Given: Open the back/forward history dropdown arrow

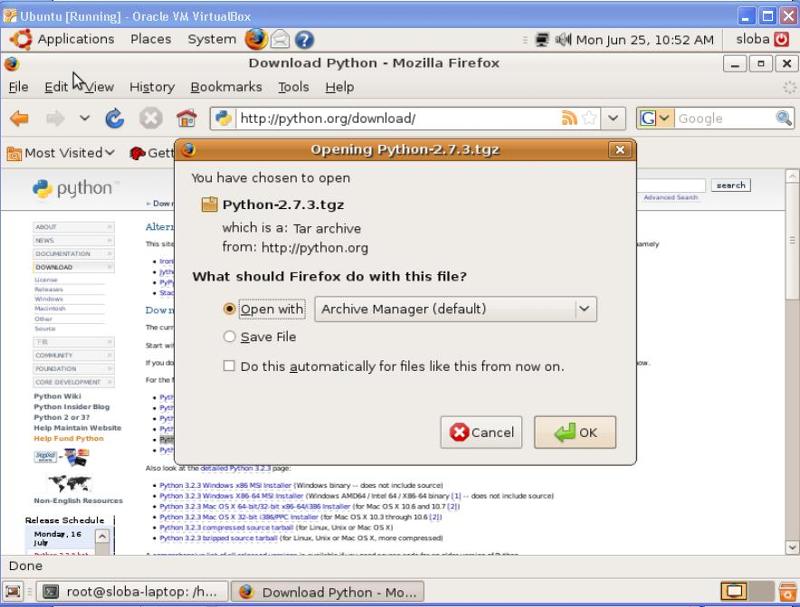Looking at the screenshot, I should pyautogui.click(x=85, y=118).
